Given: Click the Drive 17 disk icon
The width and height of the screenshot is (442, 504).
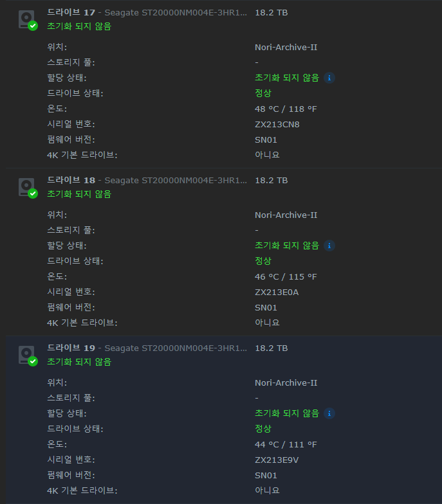Looking at the screenshot, I should (x=28, y=21).
